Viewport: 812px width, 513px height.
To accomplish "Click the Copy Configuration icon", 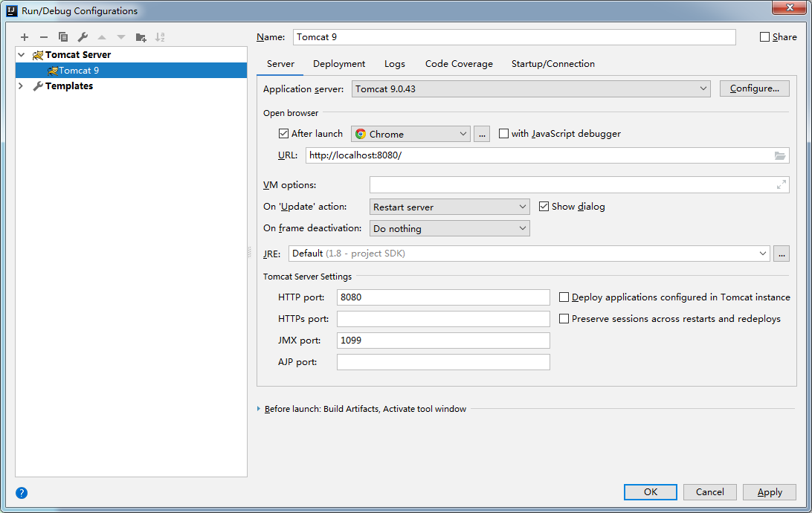I will (x=63, y=37).
